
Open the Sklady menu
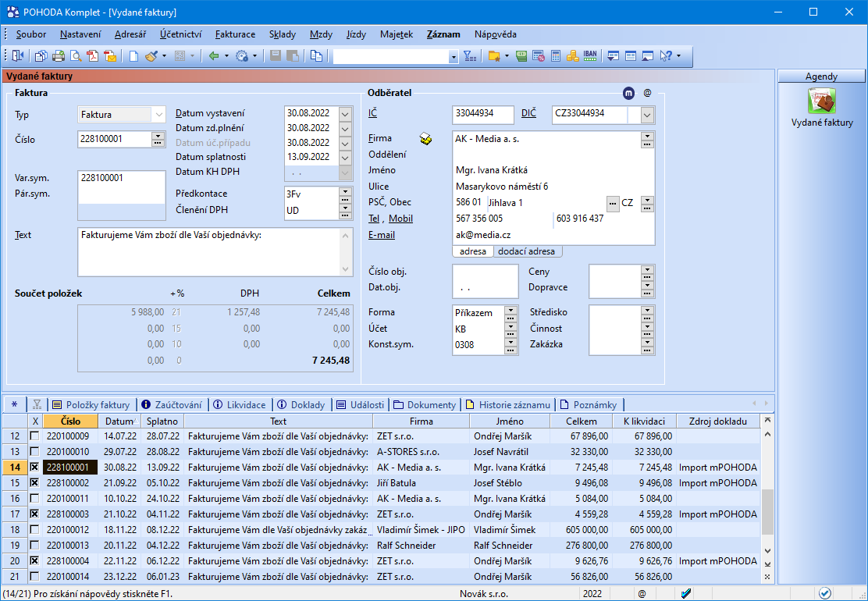(283, 34)
